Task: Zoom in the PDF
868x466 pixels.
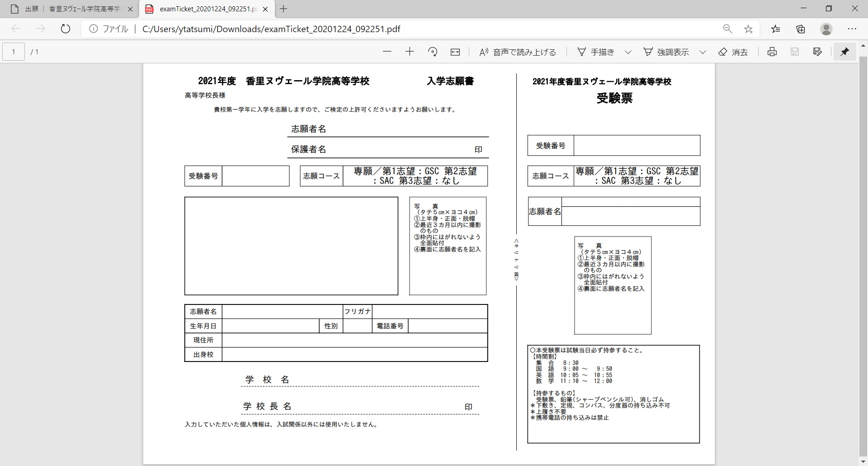Action: (x=410, y=52)
